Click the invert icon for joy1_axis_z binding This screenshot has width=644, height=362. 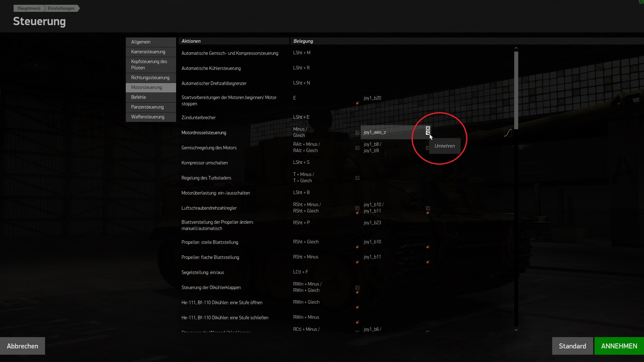[428, 133]
